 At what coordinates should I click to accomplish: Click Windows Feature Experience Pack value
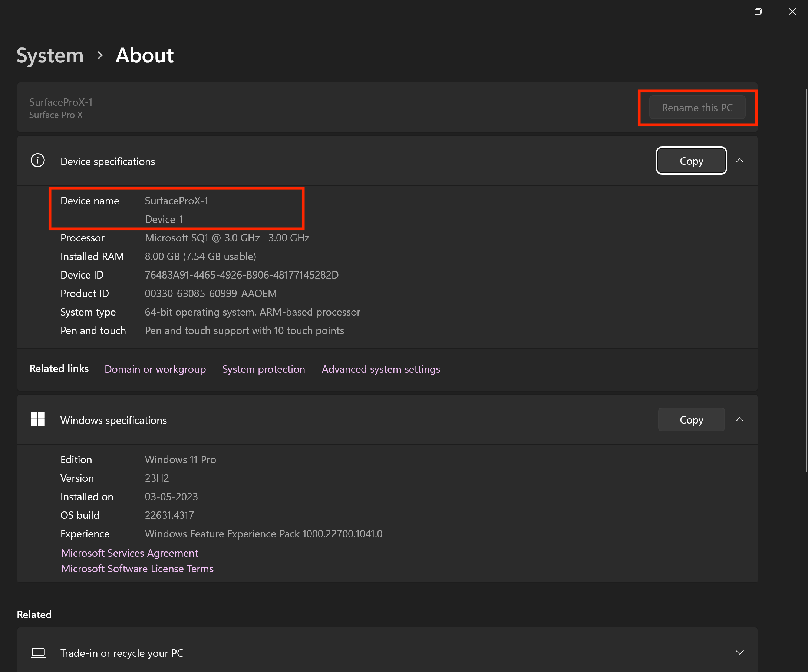coord(264,534)
